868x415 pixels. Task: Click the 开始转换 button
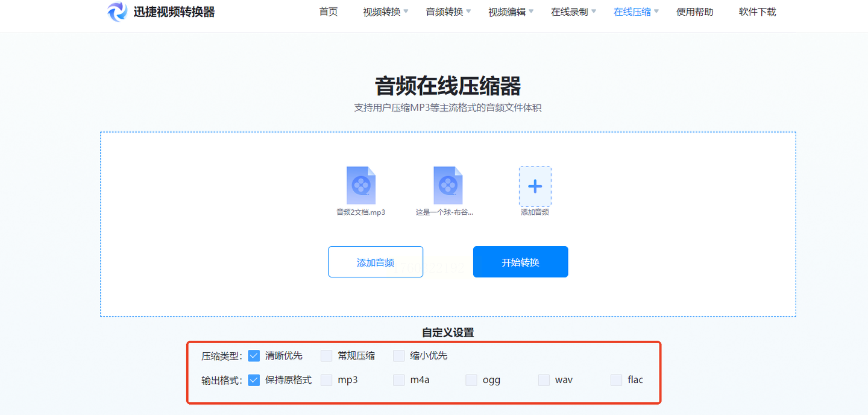(x=520, y=262)
